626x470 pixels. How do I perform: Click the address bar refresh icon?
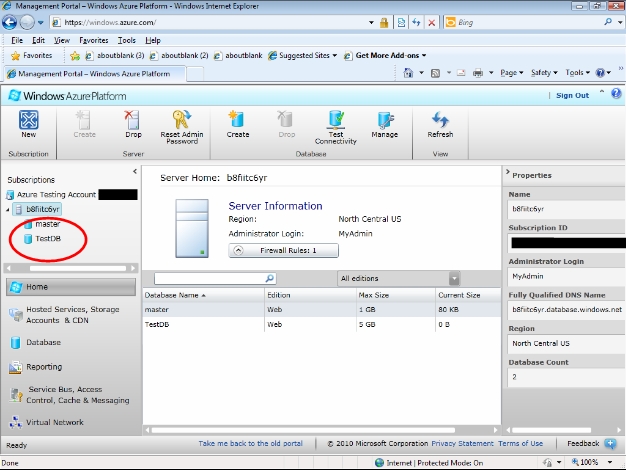coord(416,22)
